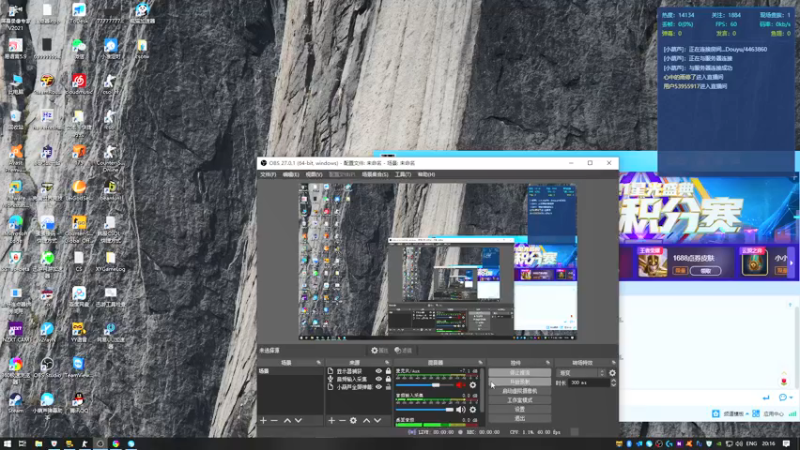Mute the second mixer channel speaker

pyautogui.click(x=461, y=409)
